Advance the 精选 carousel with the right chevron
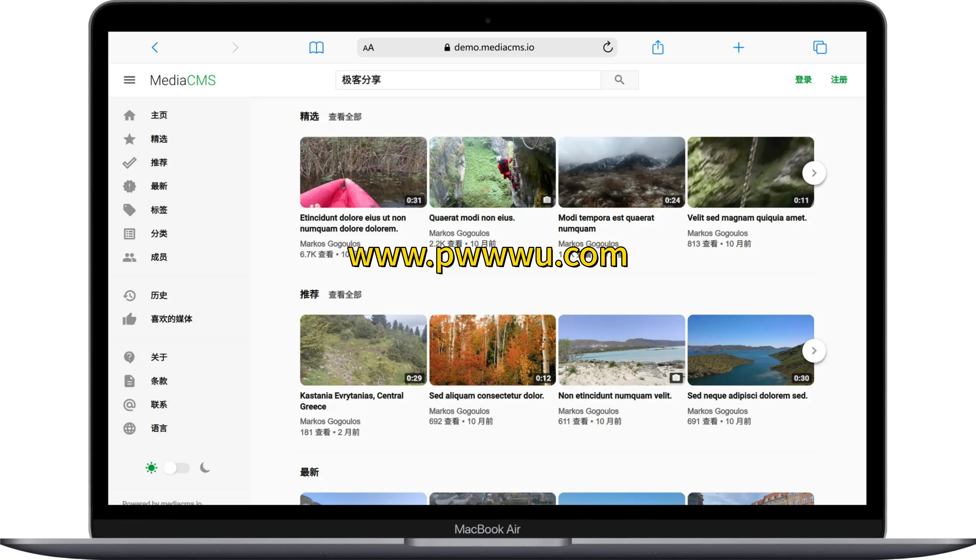 [814, 173]
